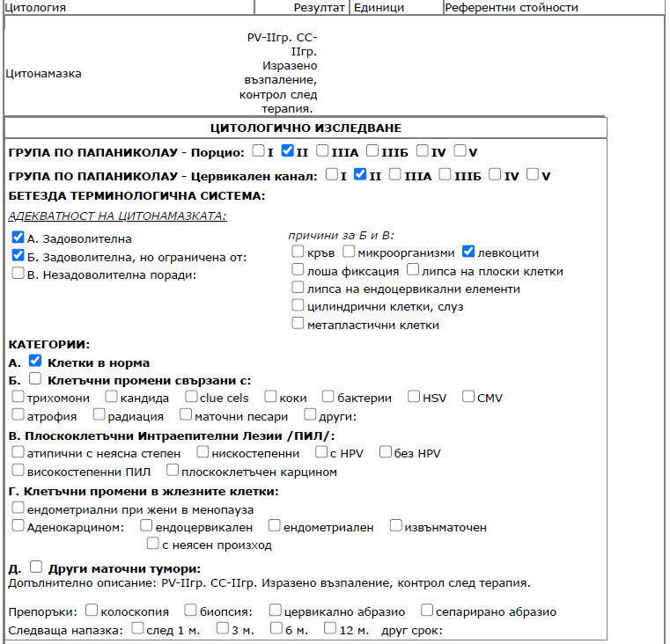Image resolution: width=670 pixels, height=644 pixels.
Task: Toggle 'Б. Задоволителна, но ограничена от' checkbox
Action: tap(18, 255)
